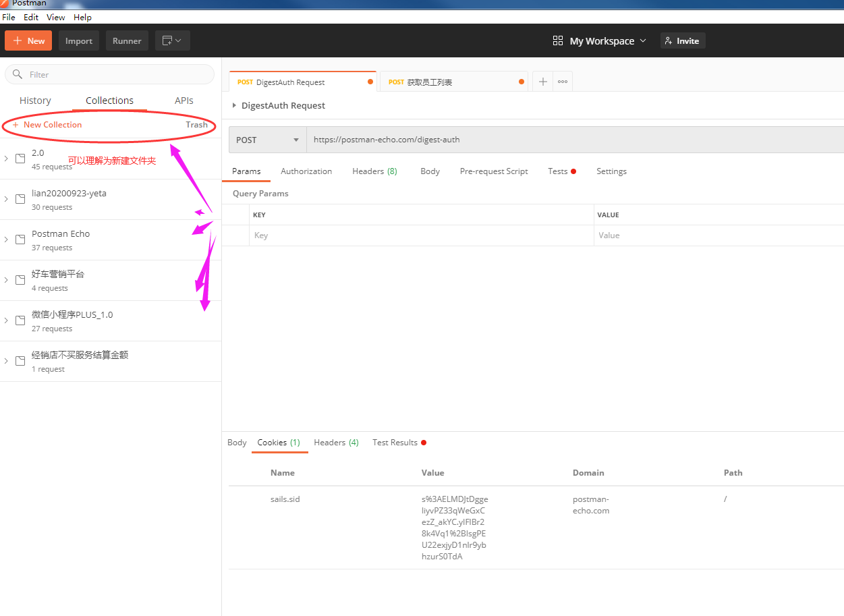
Task: Expand the lian20200923-yeta collection
Action: [x=6, y=199]
